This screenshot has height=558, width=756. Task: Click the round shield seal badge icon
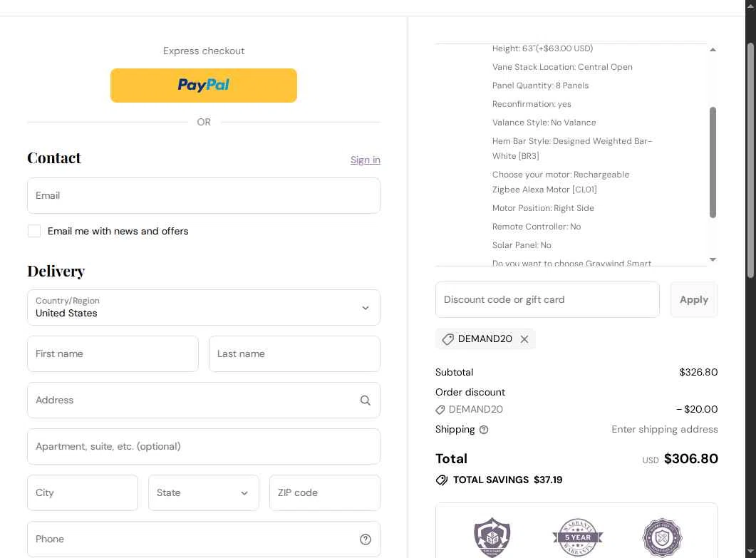(663, 537)
